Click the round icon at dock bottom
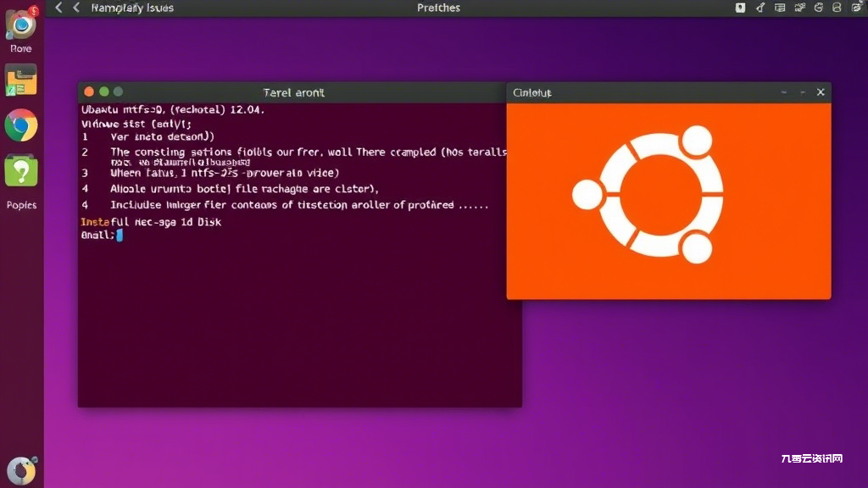Screen dimensions: 868x488 (x=21, y=471)
